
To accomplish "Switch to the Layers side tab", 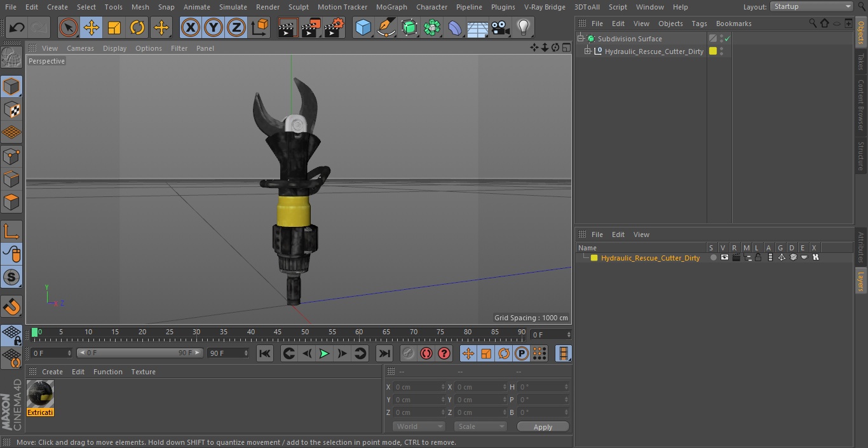I will (x=861, y=280).
